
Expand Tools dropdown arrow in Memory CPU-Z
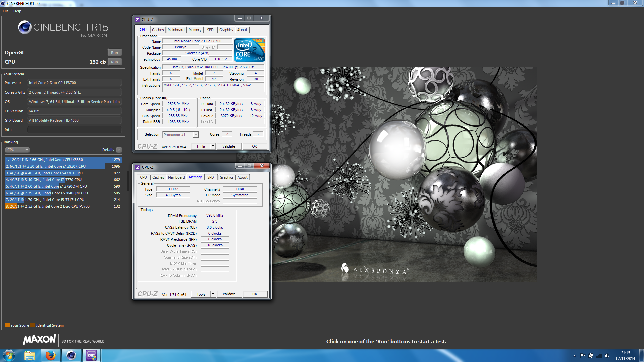[213, 294]
